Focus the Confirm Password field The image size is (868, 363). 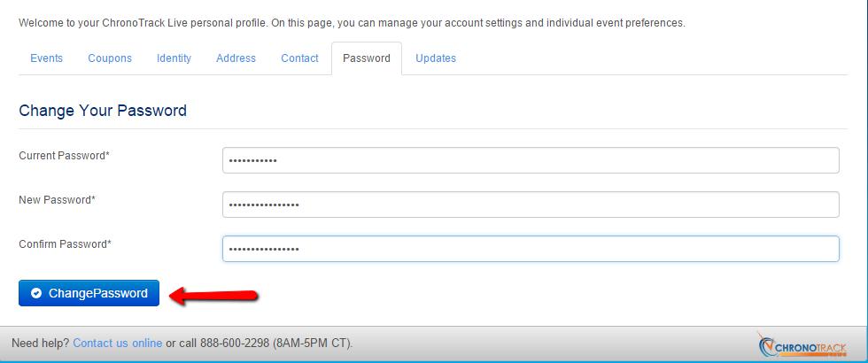(x=531, y=249)
